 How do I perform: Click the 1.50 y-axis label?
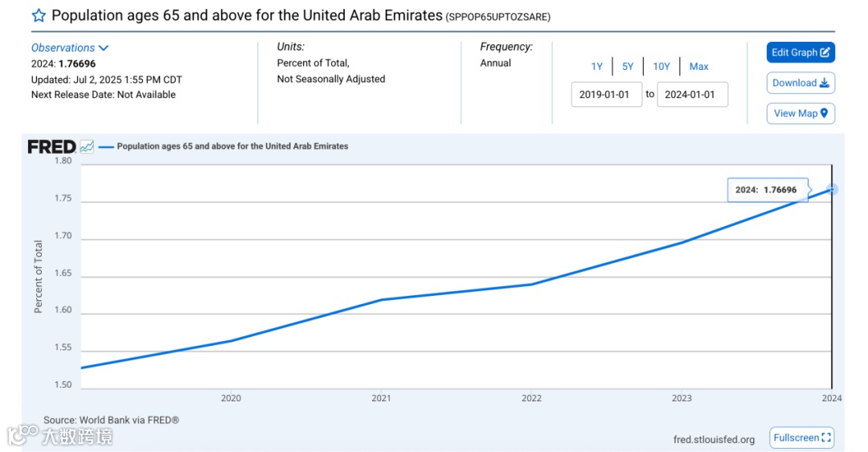pos(63,385)
